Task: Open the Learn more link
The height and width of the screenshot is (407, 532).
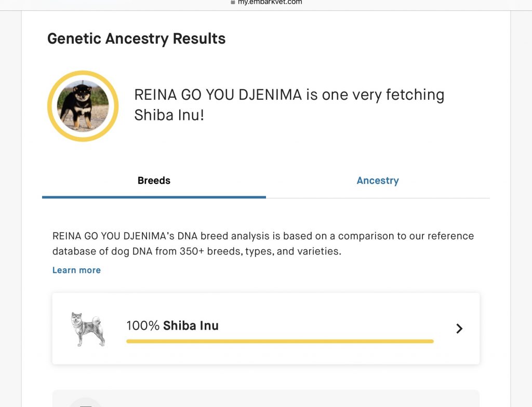Action: 76,270
